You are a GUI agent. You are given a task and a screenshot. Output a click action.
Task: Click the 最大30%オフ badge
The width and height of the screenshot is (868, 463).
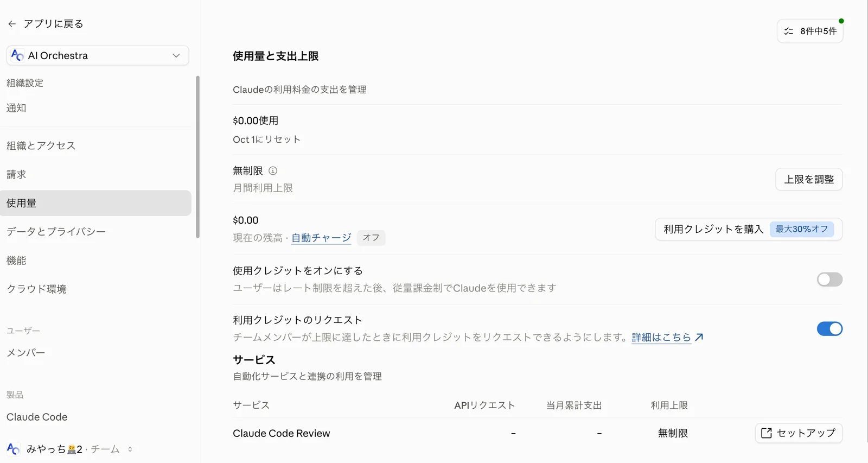point(802,229)
